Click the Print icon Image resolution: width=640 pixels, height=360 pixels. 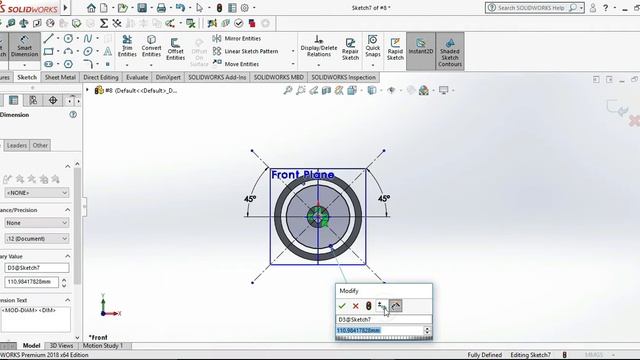tap(162, 8)
